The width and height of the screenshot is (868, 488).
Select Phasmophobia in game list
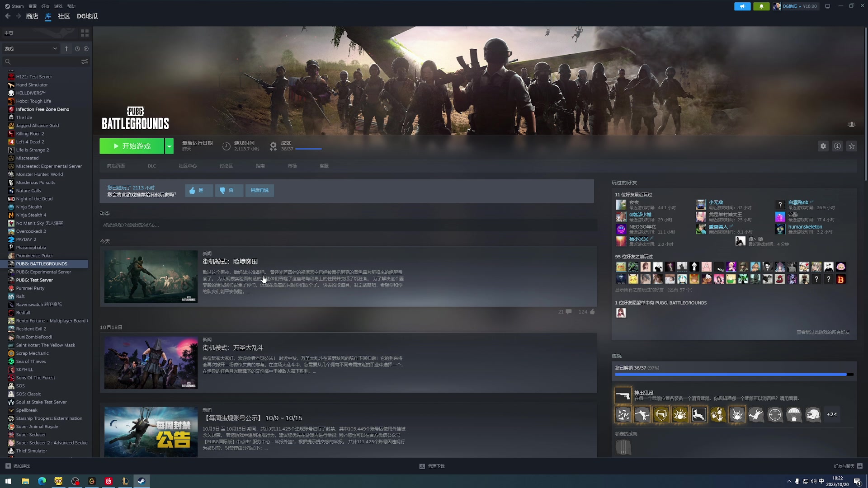[x=31, y=248]
